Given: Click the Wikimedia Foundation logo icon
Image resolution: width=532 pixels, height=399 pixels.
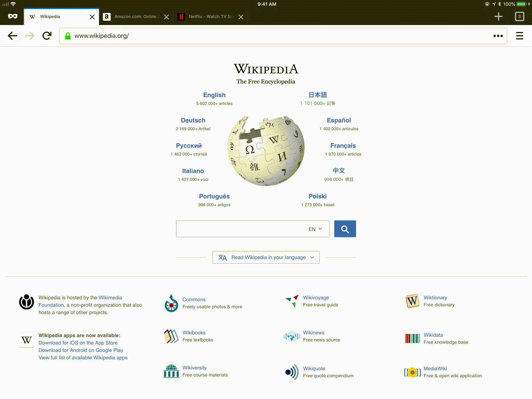Looking at the screenshot, I should (x=27, y=302).
